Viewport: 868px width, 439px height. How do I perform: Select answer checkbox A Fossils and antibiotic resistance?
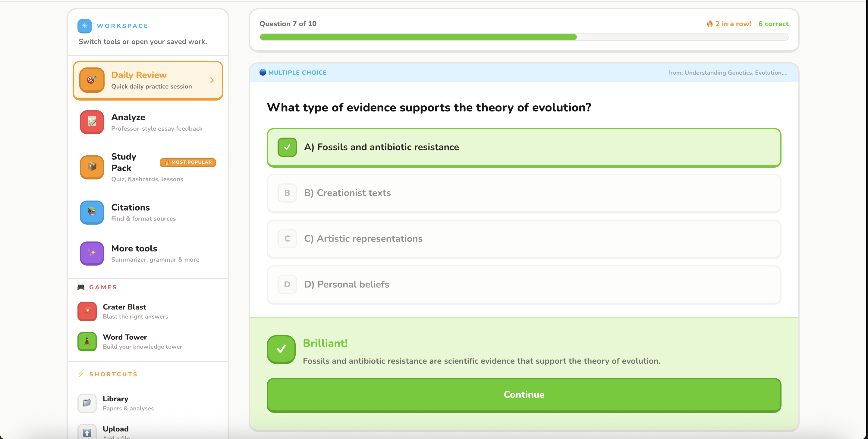(x=287, y=147)
